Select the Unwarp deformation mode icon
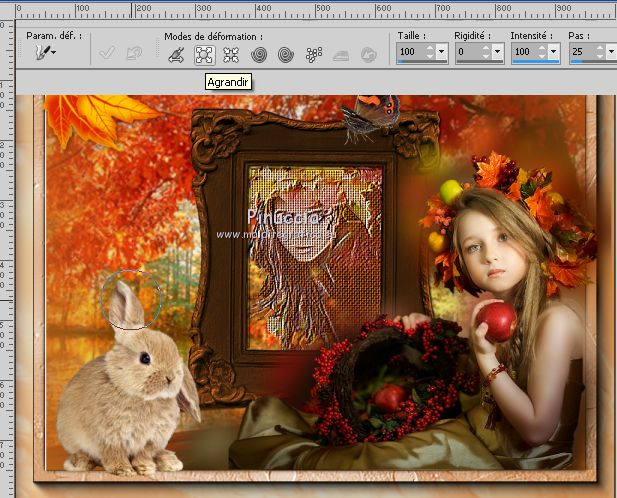The width and height of the screenshot is (617, 498). point(369,55)
